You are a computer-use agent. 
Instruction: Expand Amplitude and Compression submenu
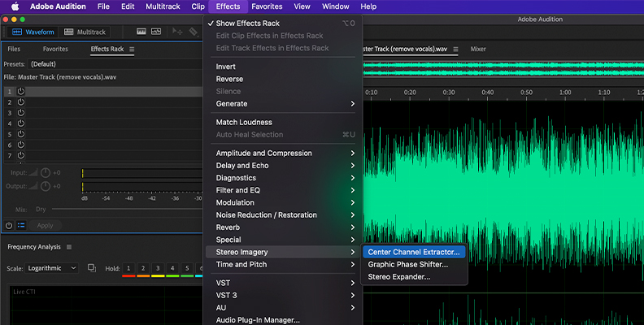click(283, 153)
